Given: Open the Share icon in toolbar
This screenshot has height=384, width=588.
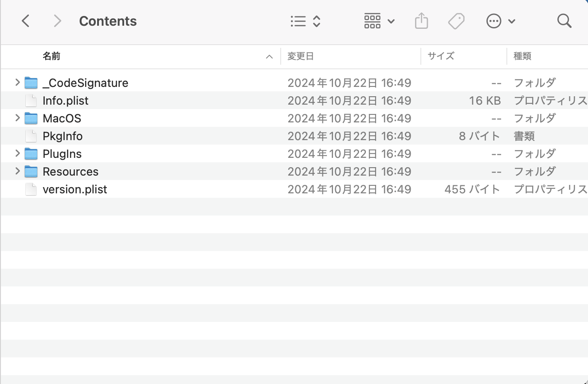Looking at the screenshot, I should tap(421, 21).
